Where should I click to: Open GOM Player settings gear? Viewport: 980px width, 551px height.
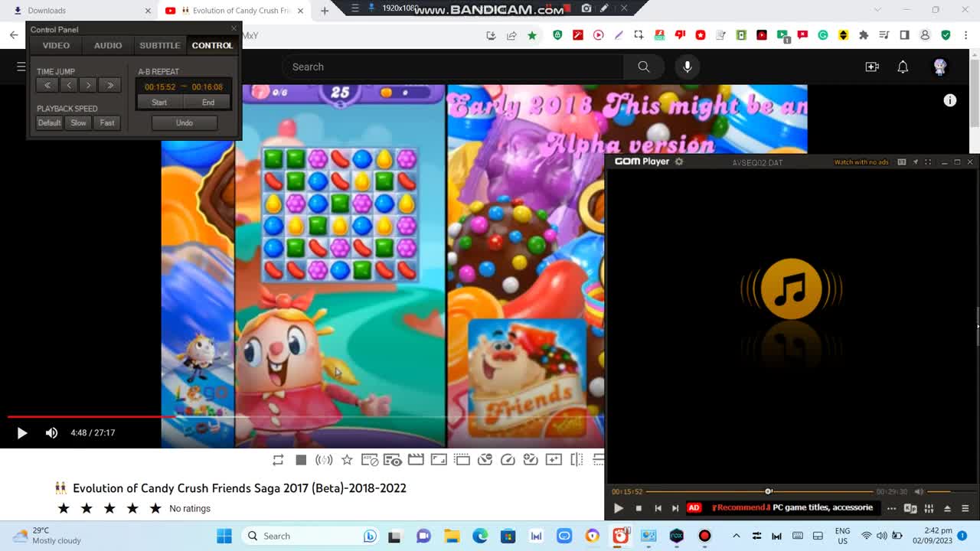pyautogui.click(x=678, y=161)
